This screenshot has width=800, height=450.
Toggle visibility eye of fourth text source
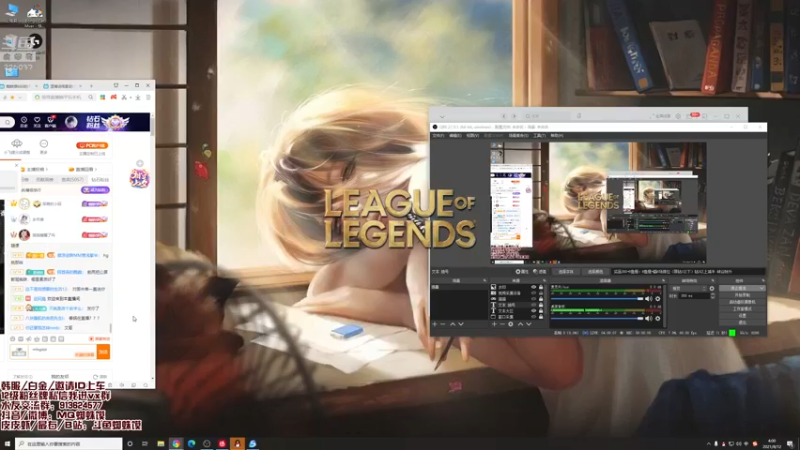(534, 305)
